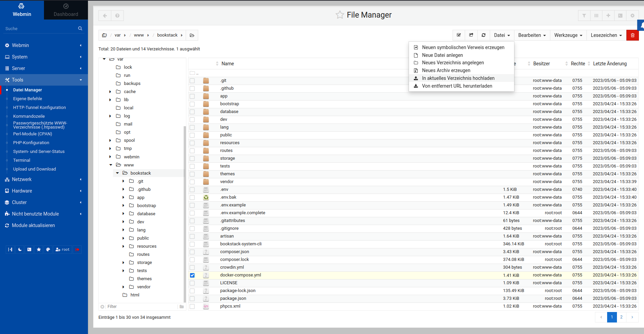Screen dimensions: 644x334
Task: Open the terminal icon in top-right toolbar
Action: [620, 16]
